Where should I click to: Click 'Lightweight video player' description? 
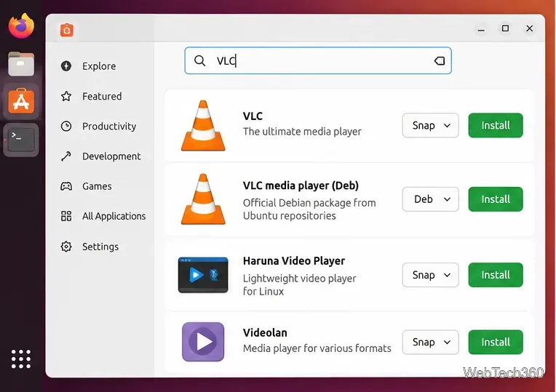[299, 284]
